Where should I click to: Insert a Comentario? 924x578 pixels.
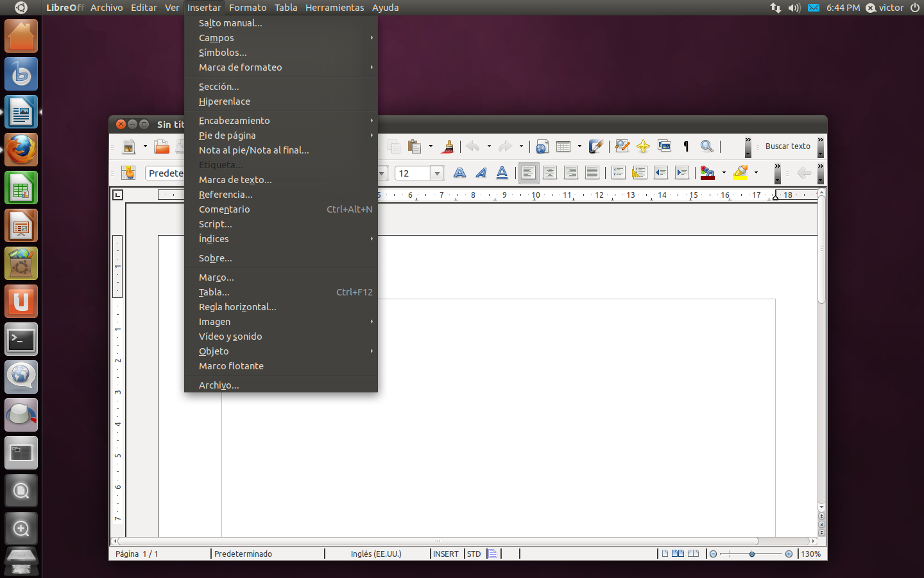point(281,209)
